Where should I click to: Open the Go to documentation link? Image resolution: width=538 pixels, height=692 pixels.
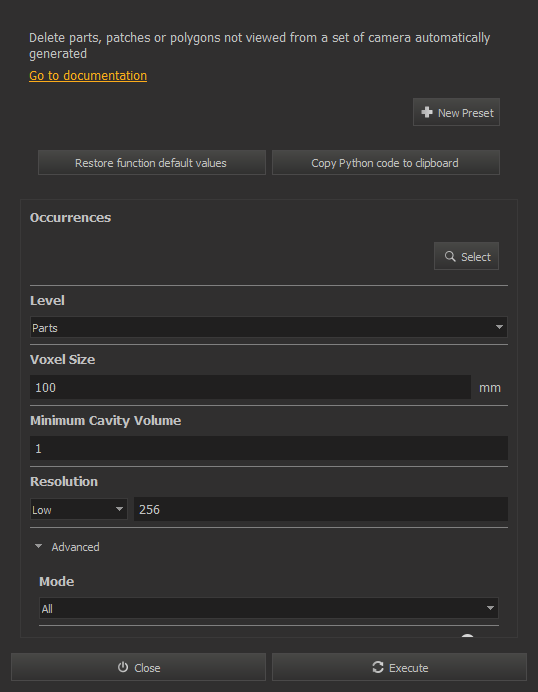pyautogui.click(x=88, y=75)
